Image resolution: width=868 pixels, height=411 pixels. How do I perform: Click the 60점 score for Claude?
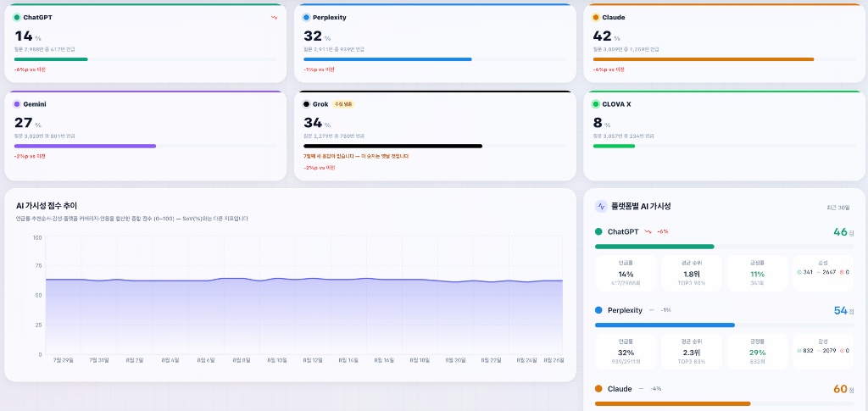(843, 390)
